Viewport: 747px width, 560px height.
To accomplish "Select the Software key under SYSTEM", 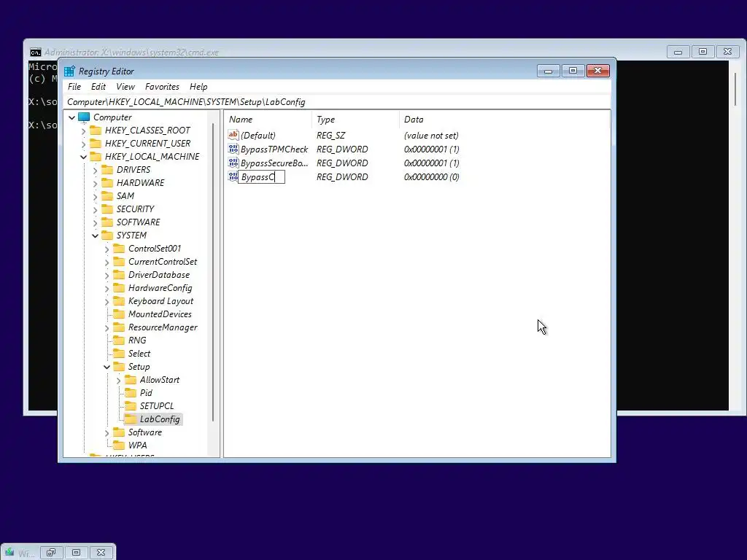I will tap(145, 432).
